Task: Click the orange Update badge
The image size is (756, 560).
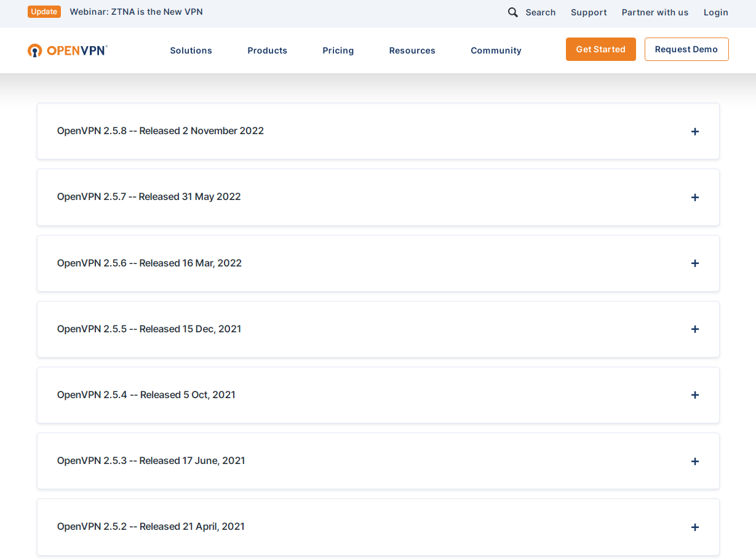Action: 44,12
